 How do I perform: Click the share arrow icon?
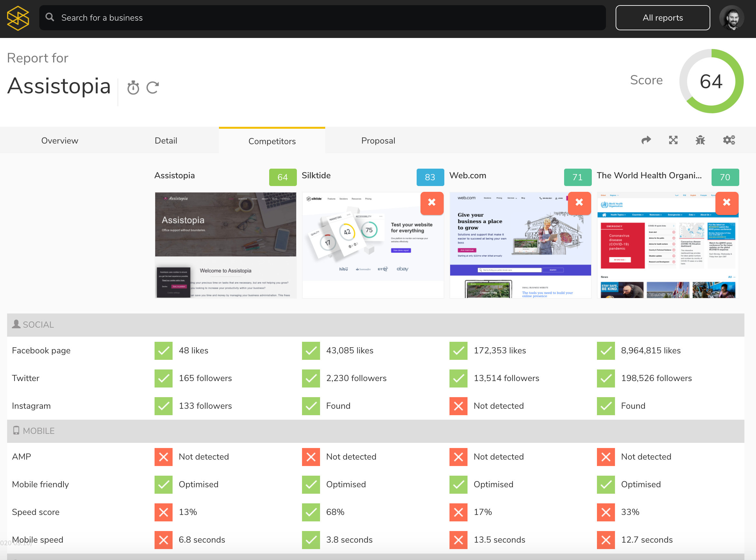click(646, 140)
